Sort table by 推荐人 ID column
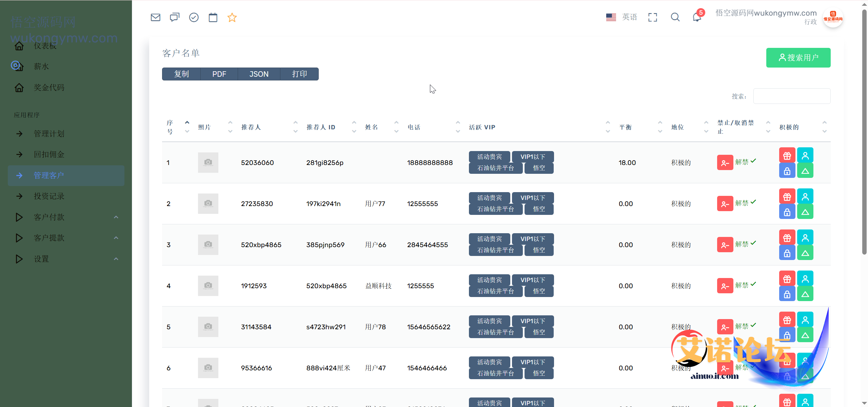Screen dimensions: 868x407 click(x=331, y=127)
